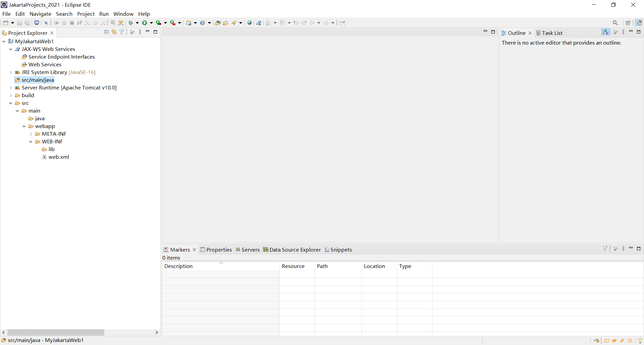This screenshot has width=644, height=345.
Task: Click the Coverage launch icon
Action: point(159,23)
